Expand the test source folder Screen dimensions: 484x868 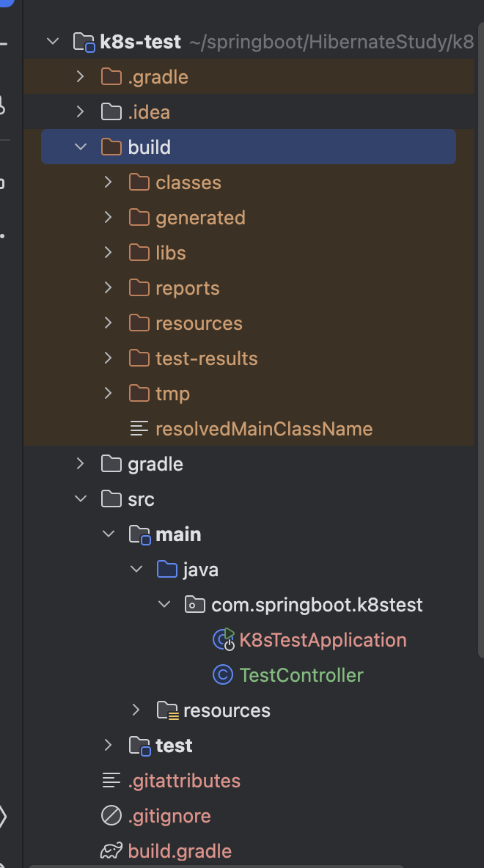tap(109, 746)
